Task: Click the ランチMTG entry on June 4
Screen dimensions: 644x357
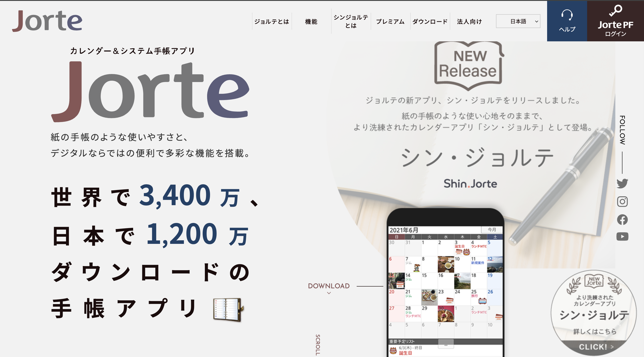Action: 479,247
